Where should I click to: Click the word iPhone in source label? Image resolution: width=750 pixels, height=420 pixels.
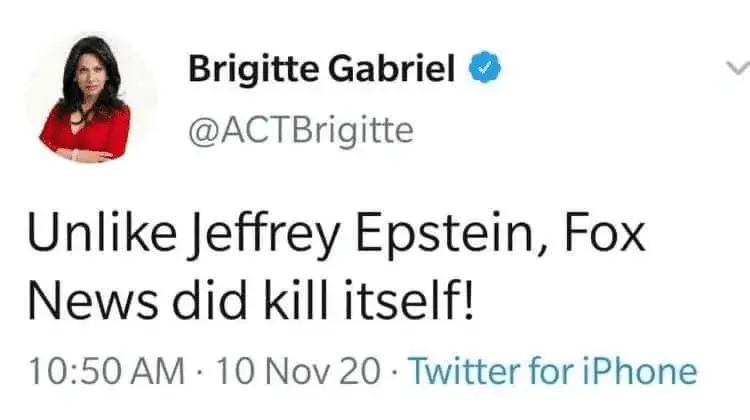pos(644,372)
